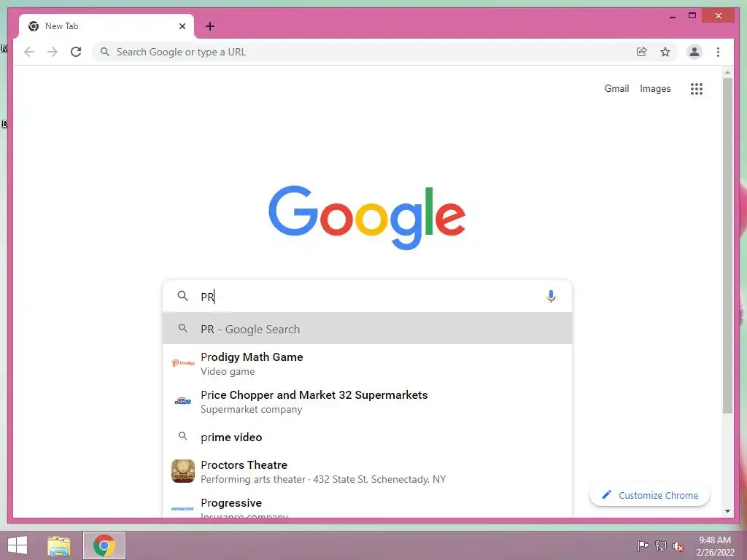747x560 pixels.
Task: Start voice search with the microphone
Action: click(x=551, y=296)
